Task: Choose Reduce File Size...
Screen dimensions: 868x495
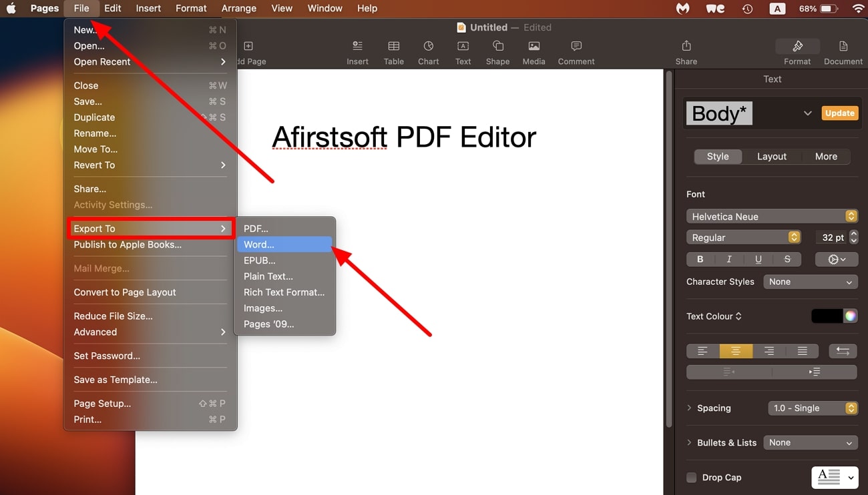Action: (150, 316)
